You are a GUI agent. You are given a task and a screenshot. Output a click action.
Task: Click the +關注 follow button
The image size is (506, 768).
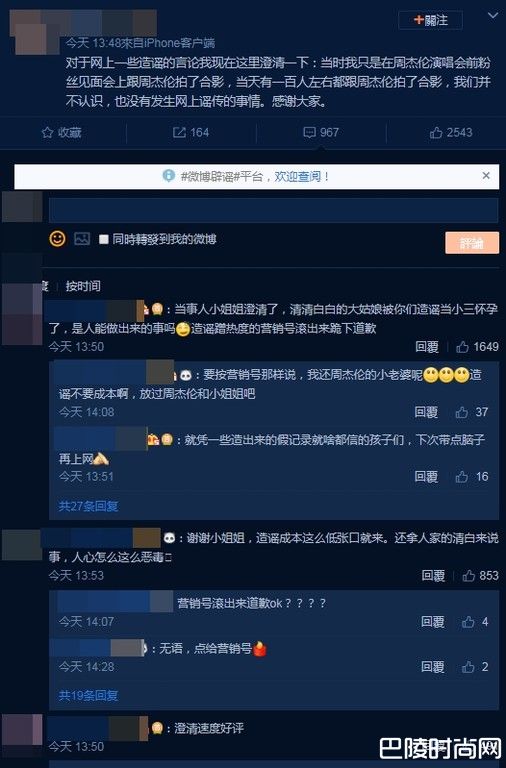tap(431, 20)
